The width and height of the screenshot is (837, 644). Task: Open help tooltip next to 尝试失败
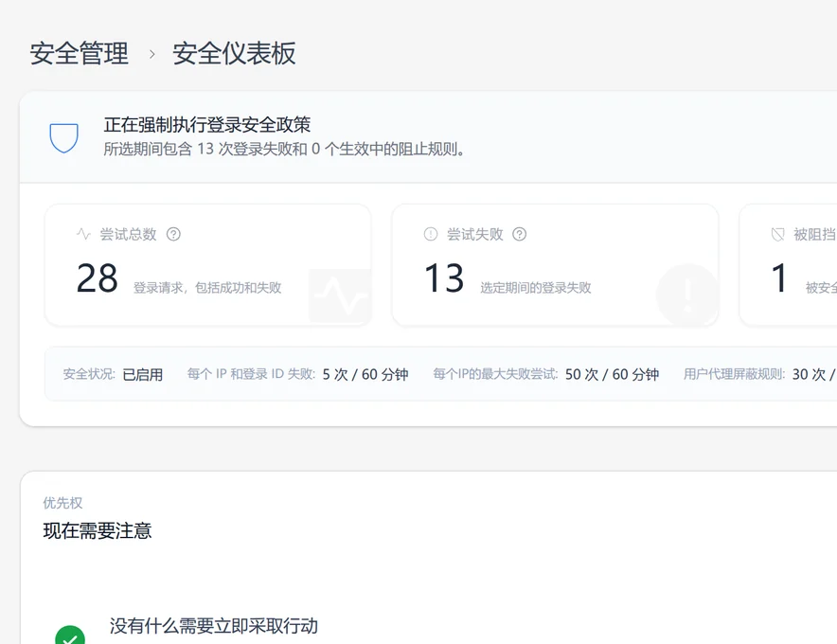520,234
